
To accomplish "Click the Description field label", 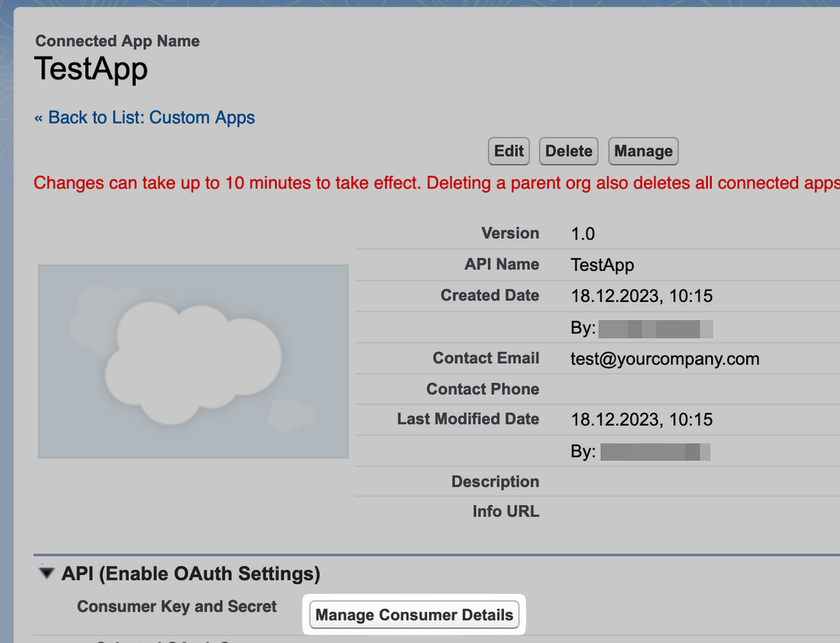I will (x=496, y=482).
